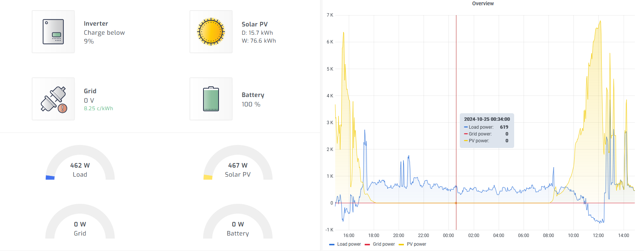Click the blue Load power legend color
Screen dimensions: 644x251
tap(332, 245)
